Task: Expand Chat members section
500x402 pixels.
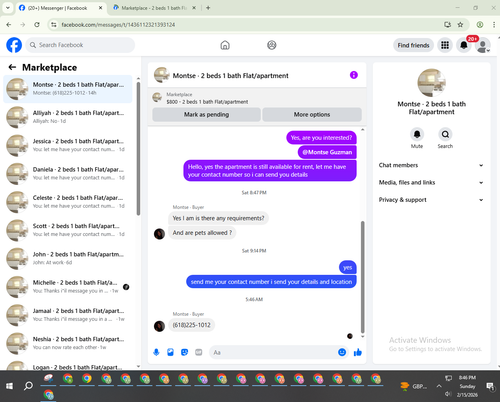Action: click(431, 165)
